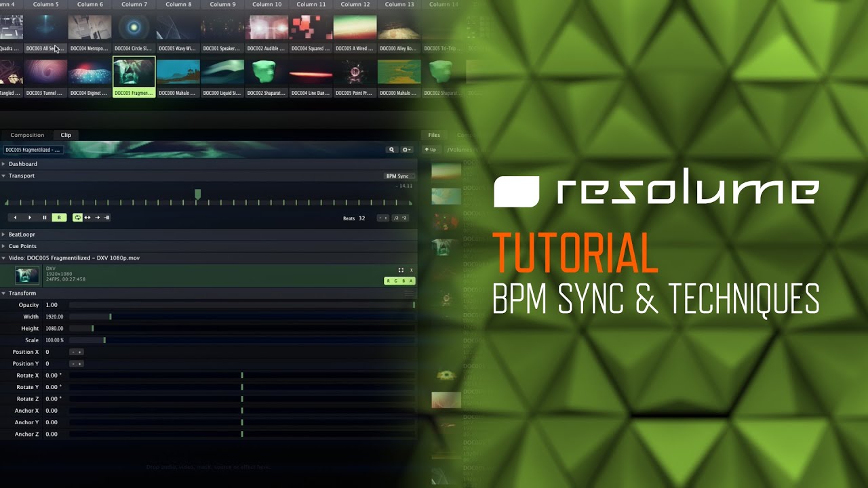The height and width of the screenshot is (488, 868).
Task: Trigger the DOC004 Diginet clip thumbnail
Action: point(90,72)
